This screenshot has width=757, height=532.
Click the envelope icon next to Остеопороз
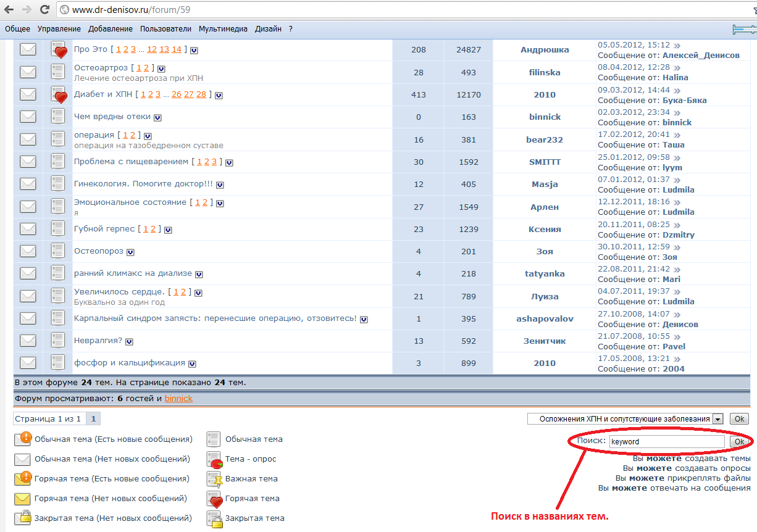[x=28, y=251]
